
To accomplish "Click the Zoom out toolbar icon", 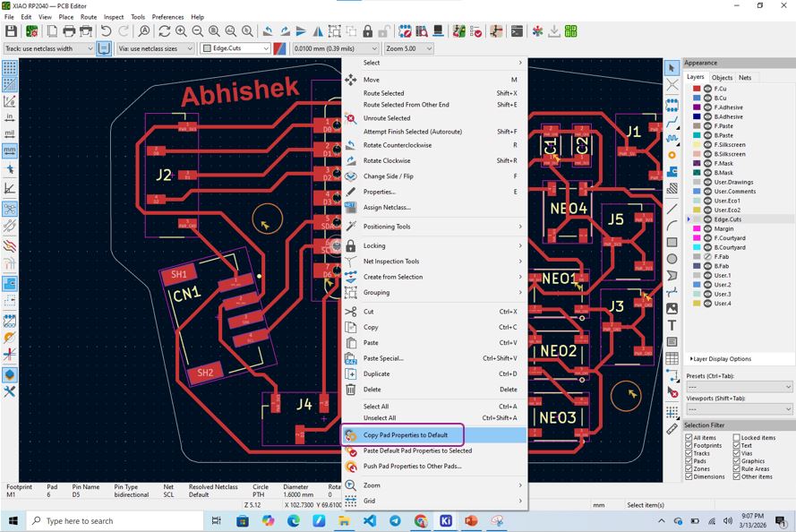I will [x=198, y=31].
